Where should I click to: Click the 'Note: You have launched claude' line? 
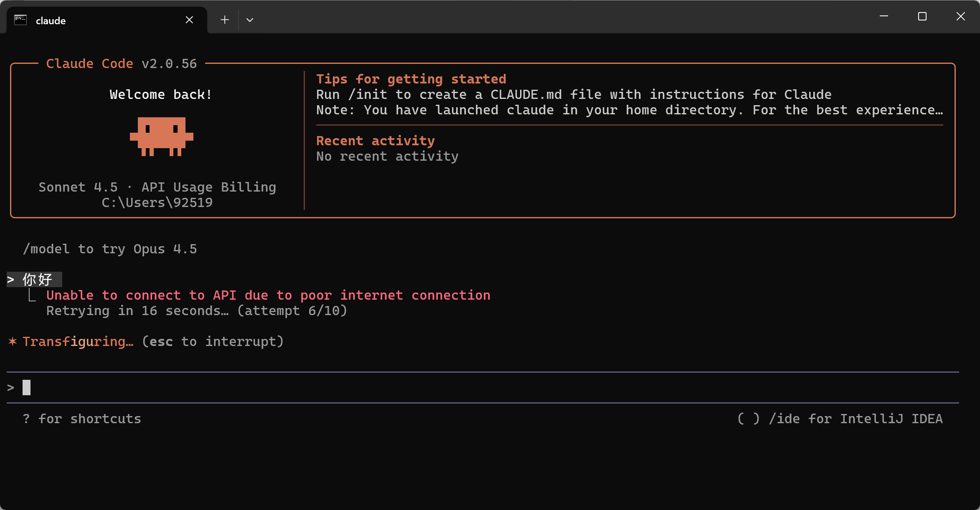pos(630,110)
